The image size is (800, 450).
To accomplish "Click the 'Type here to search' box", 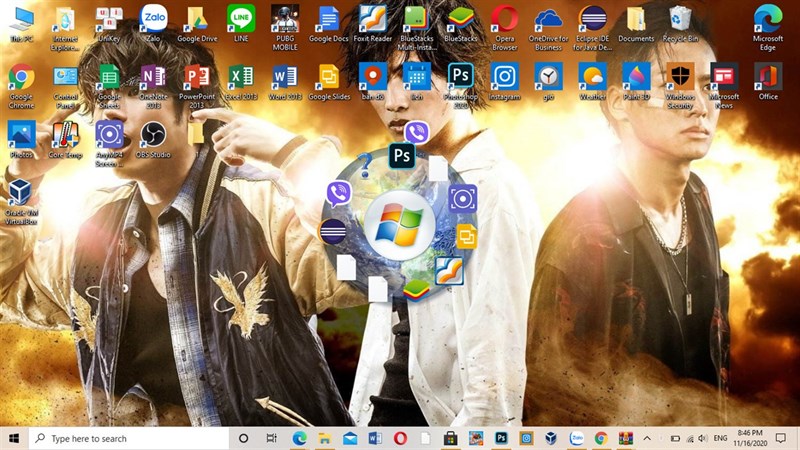I will pos(129,438).
